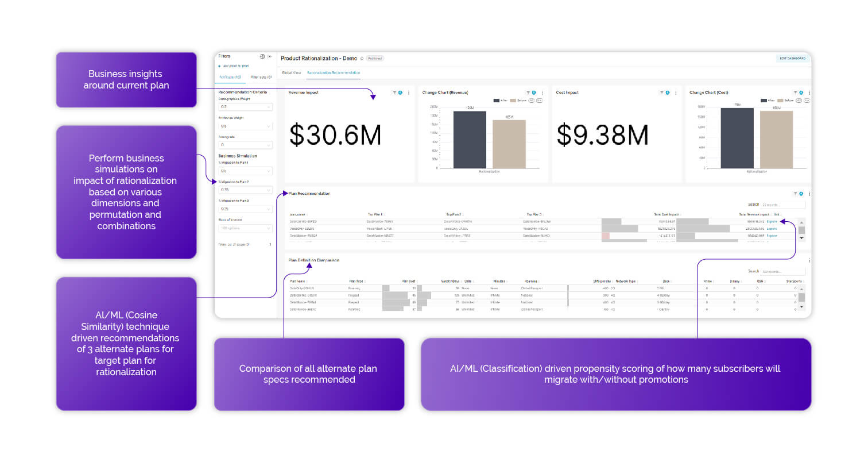The image size is (868, 462).
Task: Open Revenue Impact chart three-dot menu
Action: (408, 93)
